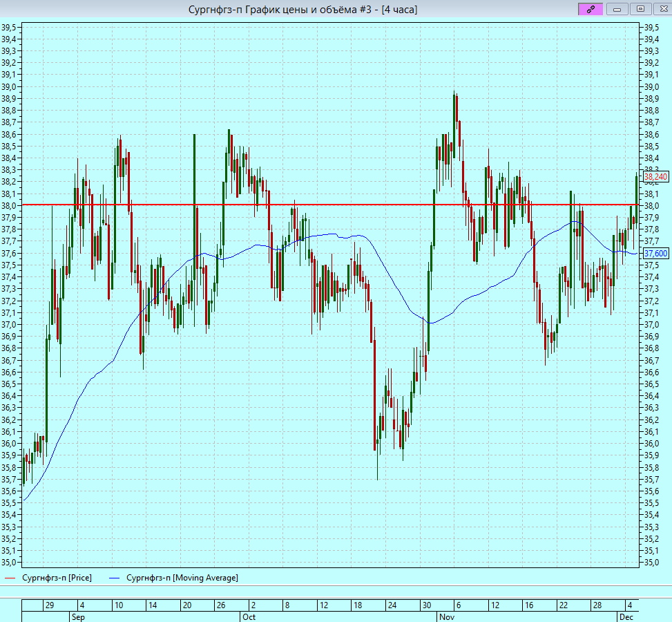Click the red line sample beside the [Price] legend
672x622 pixels.
point(10,578)
